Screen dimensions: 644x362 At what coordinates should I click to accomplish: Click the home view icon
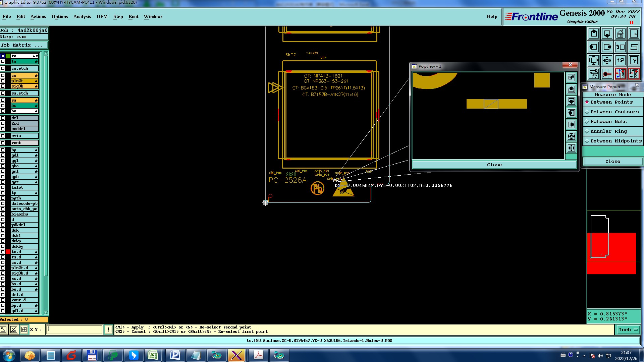tap(621, 34)
